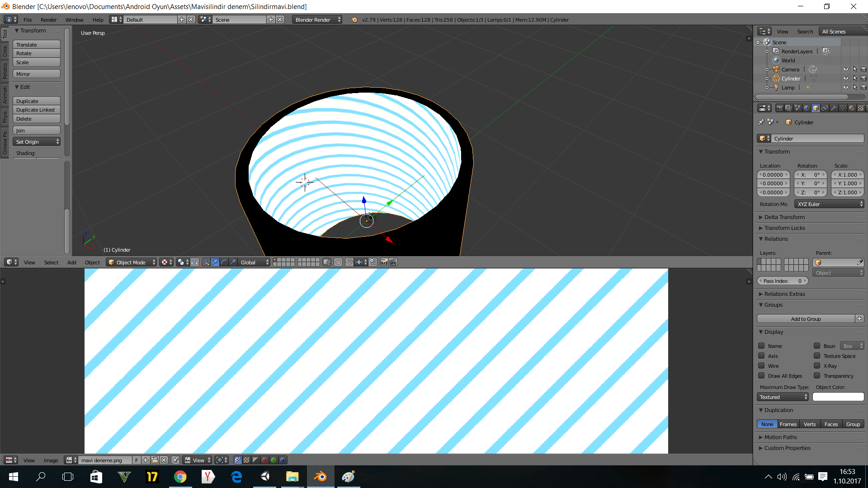Open the Render menu

click(x=48, y=19)
